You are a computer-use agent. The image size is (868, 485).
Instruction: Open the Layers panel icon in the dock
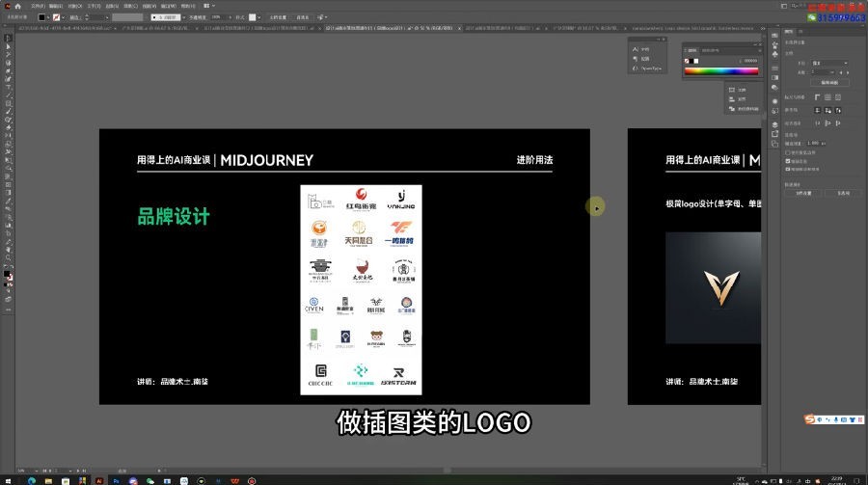click(x=774, y=125)
